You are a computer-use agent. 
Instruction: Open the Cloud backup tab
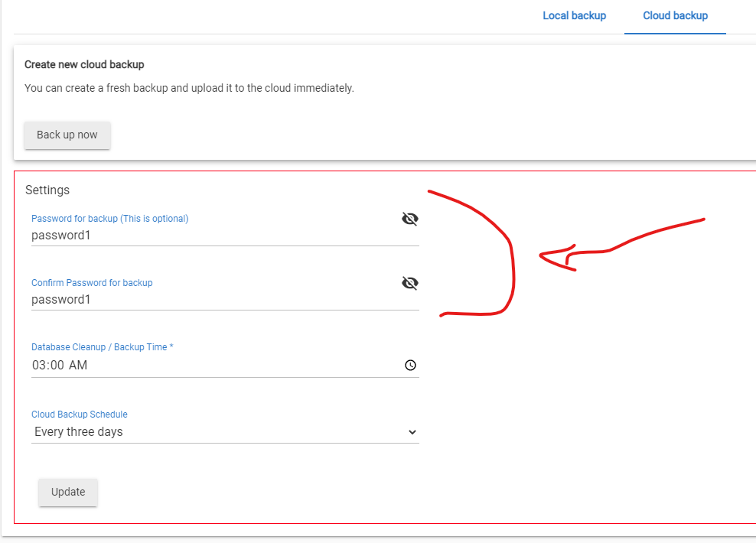[x=675, y=15]
